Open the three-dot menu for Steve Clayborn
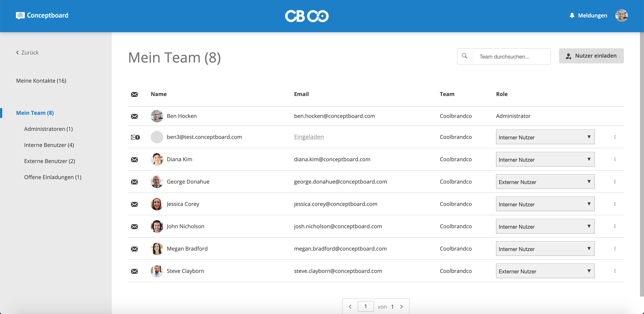Image resolution: width=644 pixels, height=314 pixels. click(x=615, y=271)
